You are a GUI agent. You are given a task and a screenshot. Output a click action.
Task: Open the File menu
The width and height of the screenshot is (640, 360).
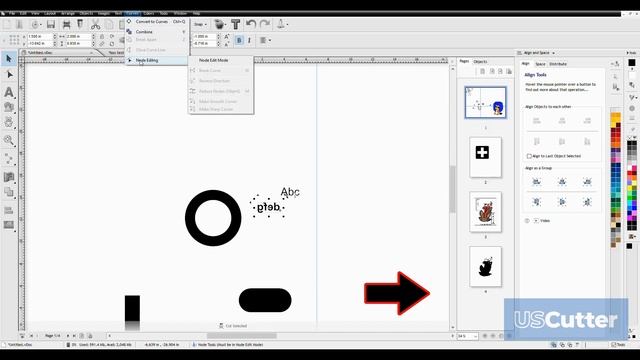coord(12,13)
